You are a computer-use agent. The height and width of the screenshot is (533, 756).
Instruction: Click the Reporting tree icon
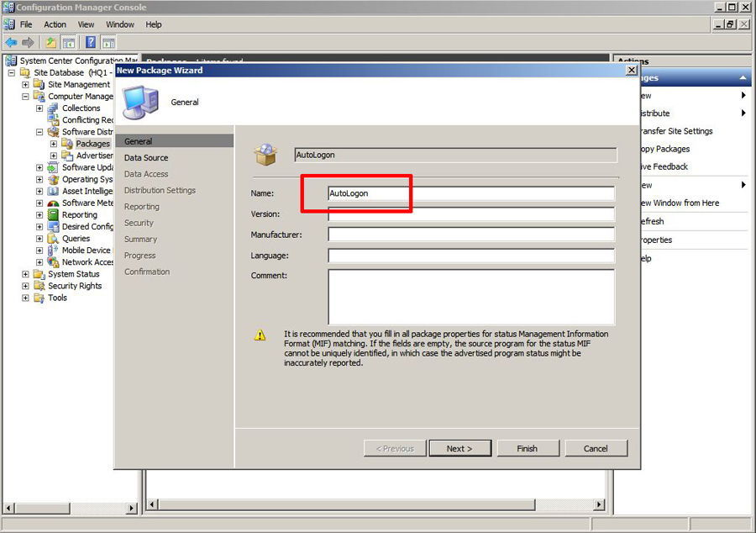(x=53, y=214)
